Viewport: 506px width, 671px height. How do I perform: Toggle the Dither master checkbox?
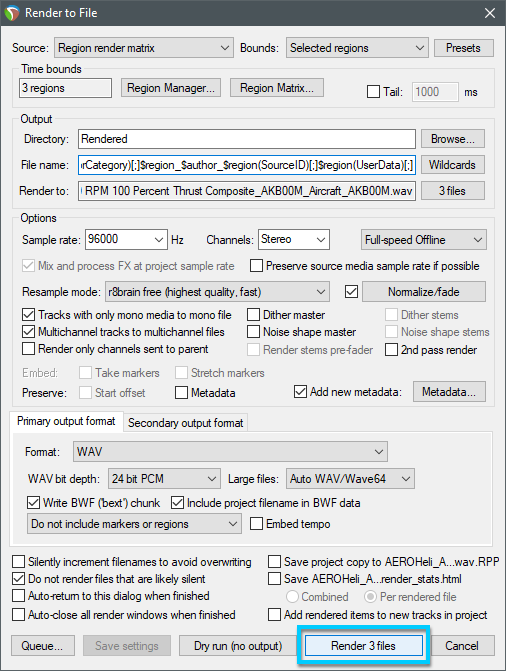click(x=253, y=315)
